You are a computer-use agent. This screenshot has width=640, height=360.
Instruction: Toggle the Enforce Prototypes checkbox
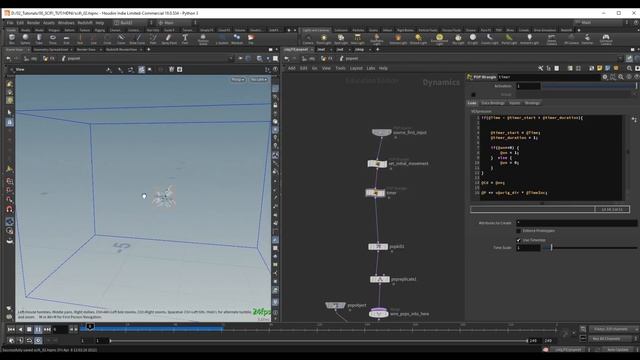tap(518, 231)
